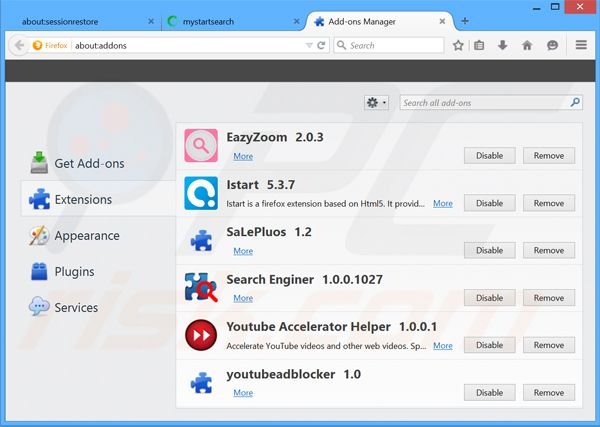This screenshot has width=600, height=427.
Task: Close the mystartsearch tab
Action: click(297, 21)
